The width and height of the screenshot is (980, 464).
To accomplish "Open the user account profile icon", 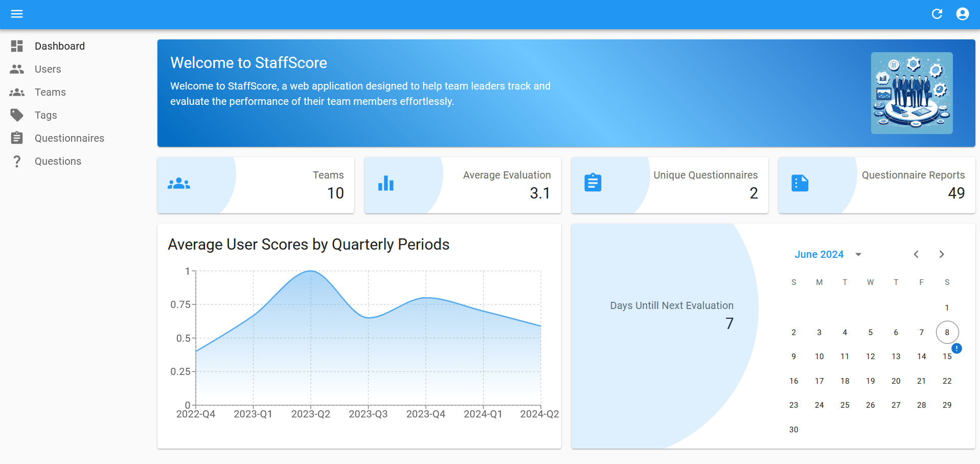I will tap(963, 14).
